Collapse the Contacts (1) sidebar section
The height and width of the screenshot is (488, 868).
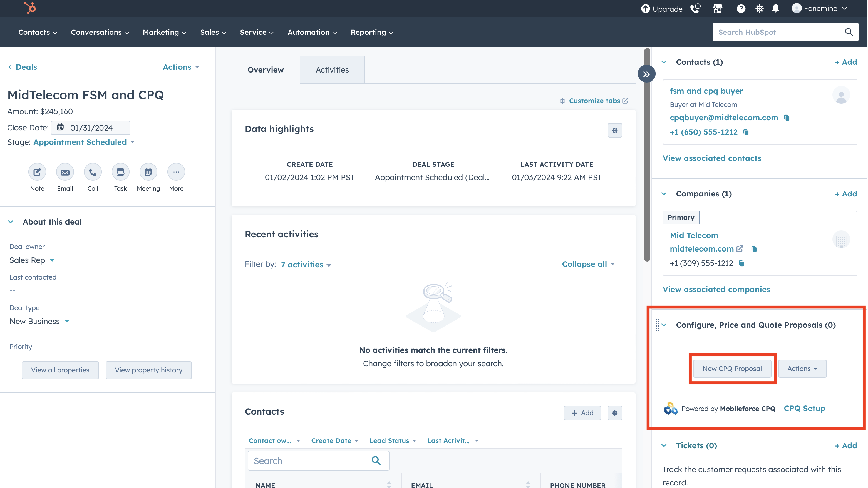pos(664,62)
